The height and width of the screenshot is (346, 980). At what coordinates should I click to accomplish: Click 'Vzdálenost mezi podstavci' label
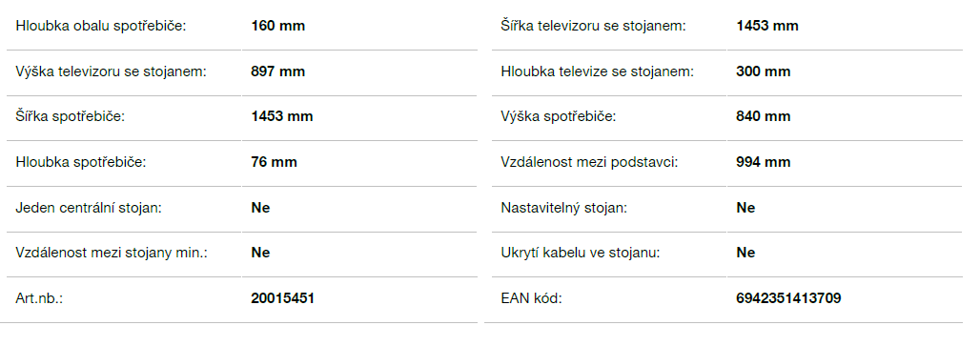(589, 162)
